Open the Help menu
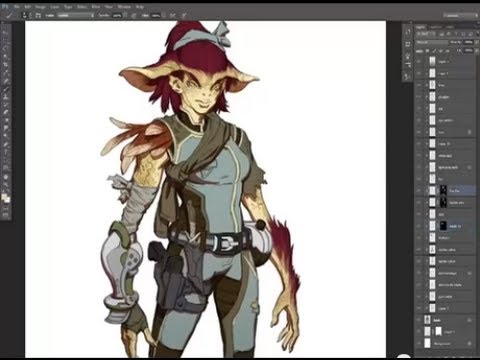 pyautogui.click(x=140, y=6)
